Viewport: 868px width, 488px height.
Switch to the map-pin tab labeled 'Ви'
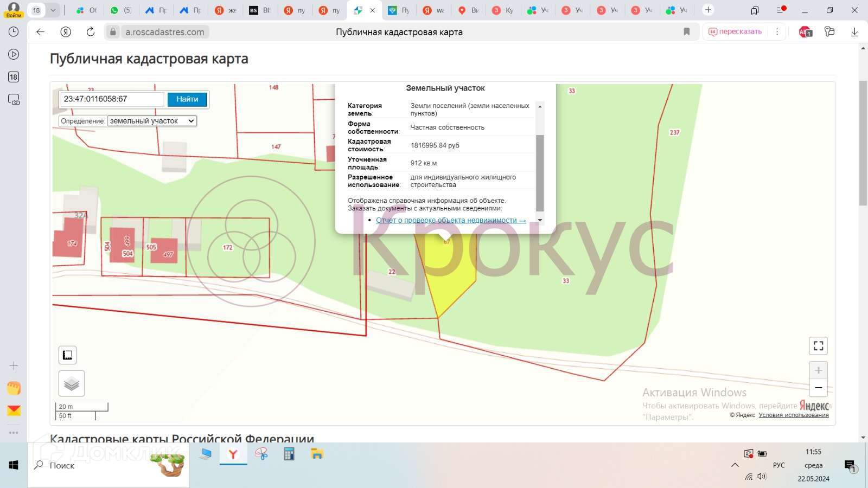[468, 10]
